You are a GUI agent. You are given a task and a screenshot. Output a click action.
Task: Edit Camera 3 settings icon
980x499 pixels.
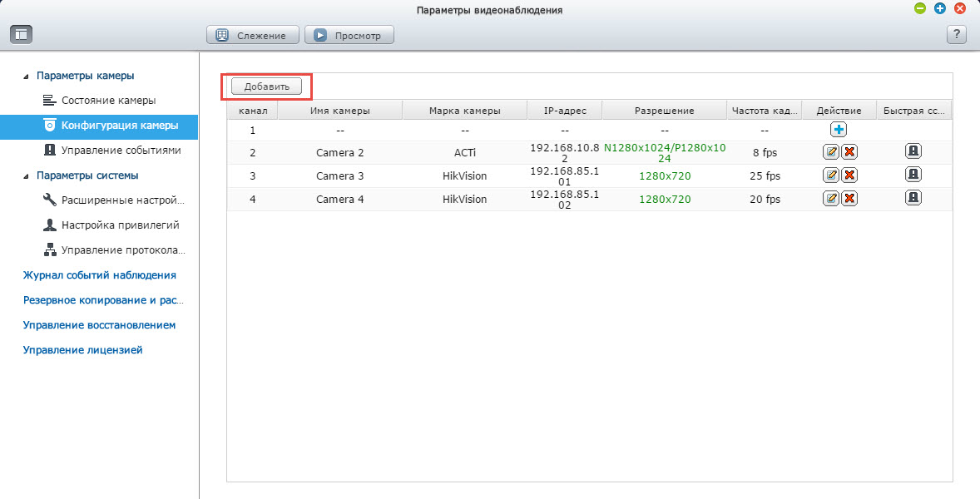pyautogui.click(x=830, y=175)
